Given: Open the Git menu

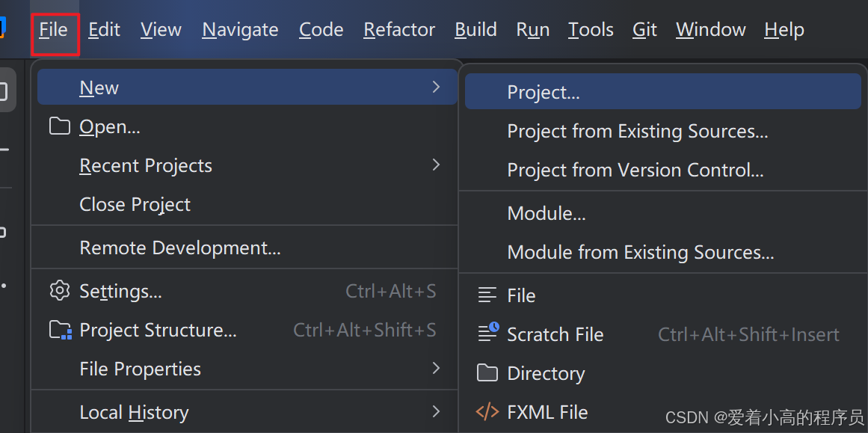Looking at the screenshot, I should point(644,30).
